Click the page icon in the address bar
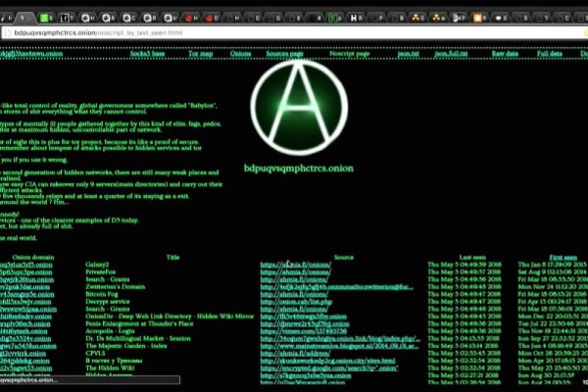This screenshot has width=588, height=392. (x=8, y=32)
